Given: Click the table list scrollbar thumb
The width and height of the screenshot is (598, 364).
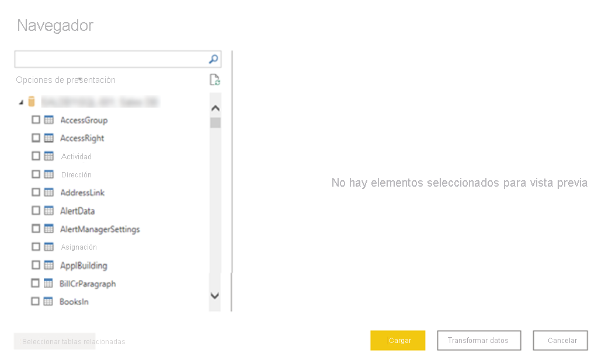Looking at the screenshot, I should [x=215, y=123].
